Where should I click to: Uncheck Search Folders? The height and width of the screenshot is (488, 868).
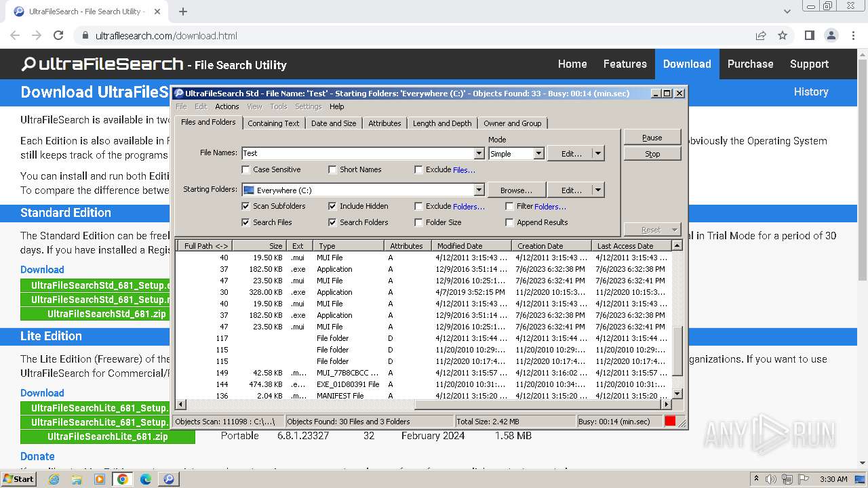(332, 222)
